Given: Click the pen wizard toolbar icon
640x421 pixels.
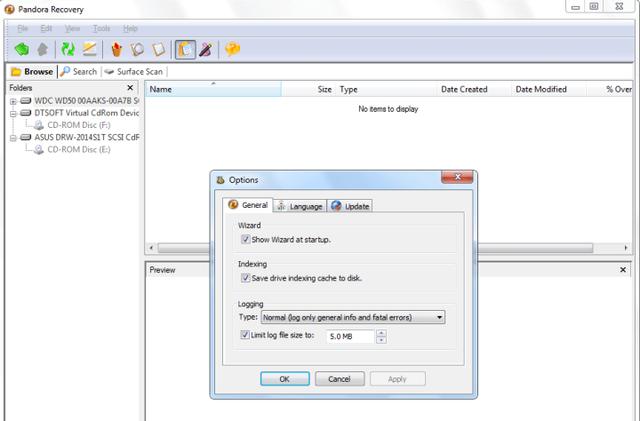Looking at the screenshot, I should coord(206,49).
